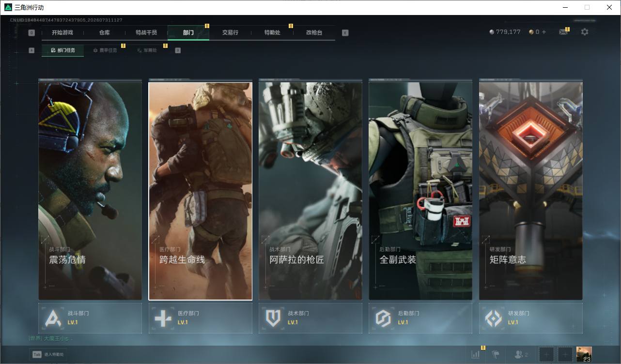This screenshot has height=364, width=621.
Task: Click the 医疗部门 LV.1 button
Action: pyautogui.click(x=200, y=318)
